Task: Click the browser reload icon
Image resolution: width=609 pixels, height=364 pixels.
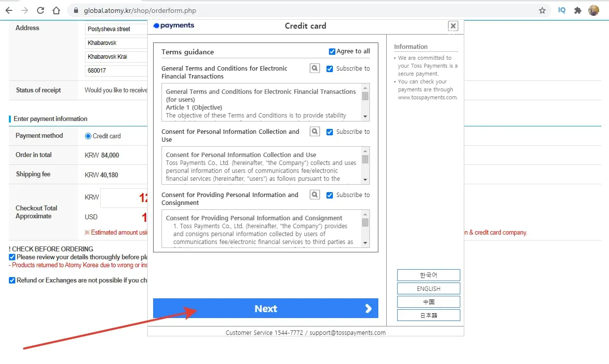Action: pyautogui.click(x=41, y=10)
